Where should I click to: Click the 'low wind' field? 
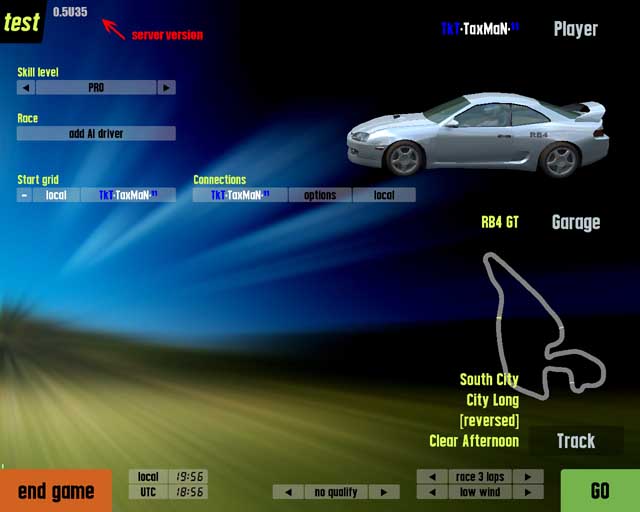coord(480,492)
